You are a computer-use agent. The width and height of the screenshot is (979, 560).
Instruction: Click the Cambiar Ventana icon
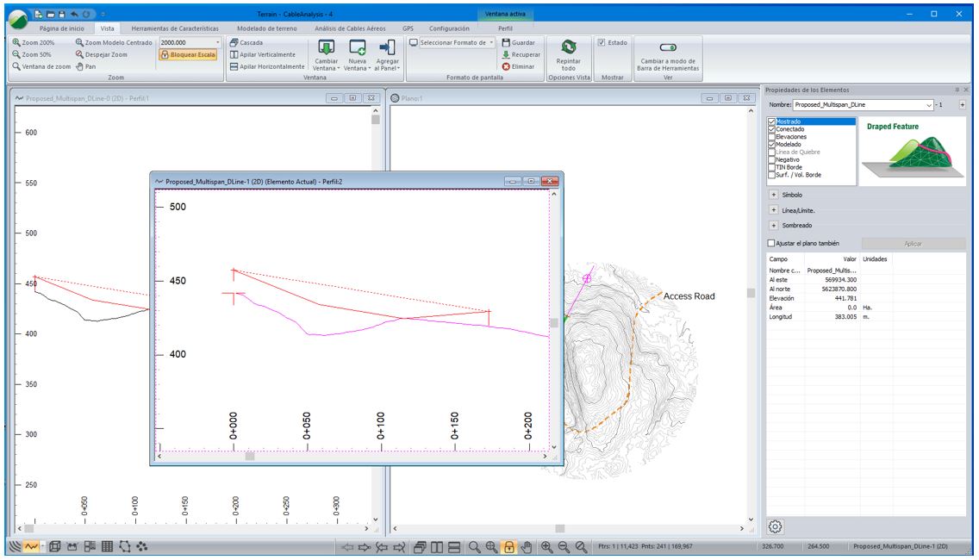tap(327, 47)
